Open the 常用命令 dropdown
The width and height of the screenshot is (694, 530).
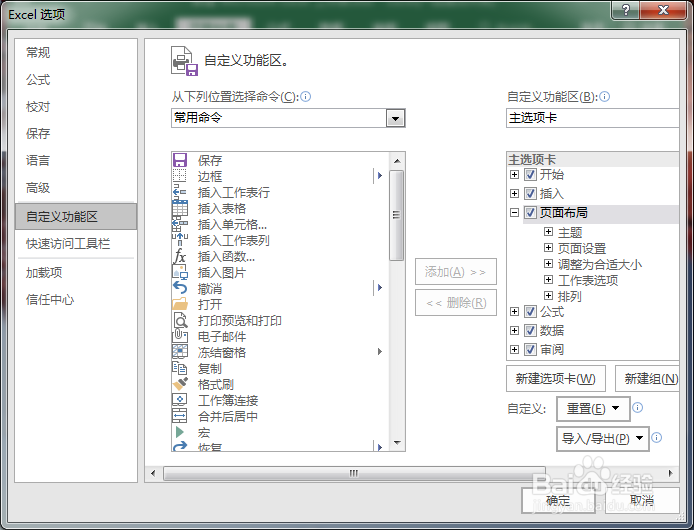[395, 118]
